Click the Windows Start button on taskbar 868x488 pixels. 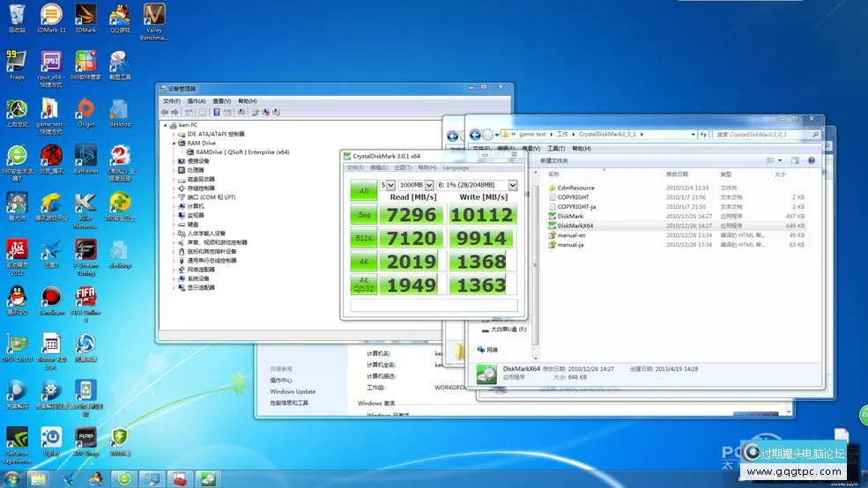tap(13, 478)
